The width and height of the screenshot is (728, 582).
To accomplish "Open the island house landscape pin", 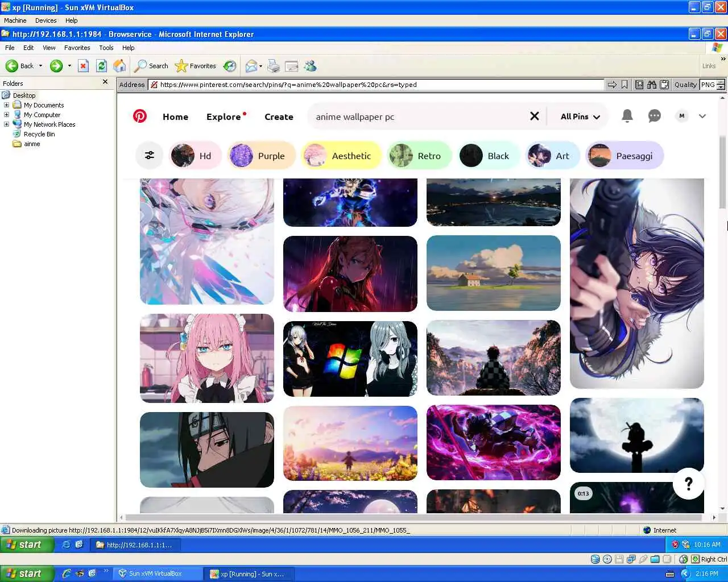I will (x=494, y=273).
